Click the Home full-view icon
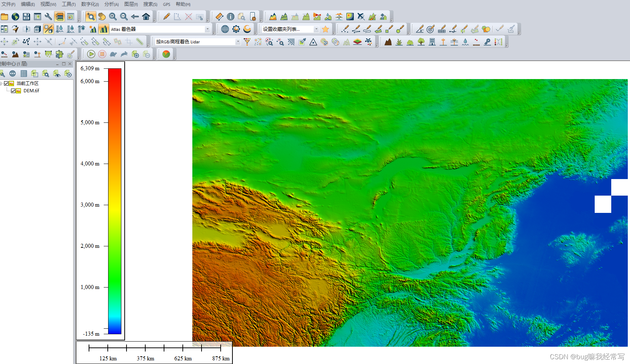The height and width of the screenshot is (364, 630). tap(146, 17)
